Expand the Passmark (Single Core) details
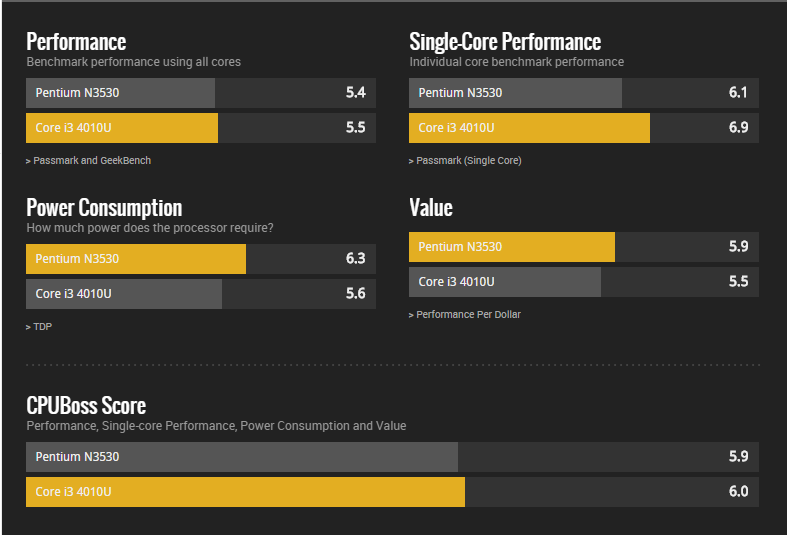The height and width of the screenshot is (535, 787). coord(466,160)
